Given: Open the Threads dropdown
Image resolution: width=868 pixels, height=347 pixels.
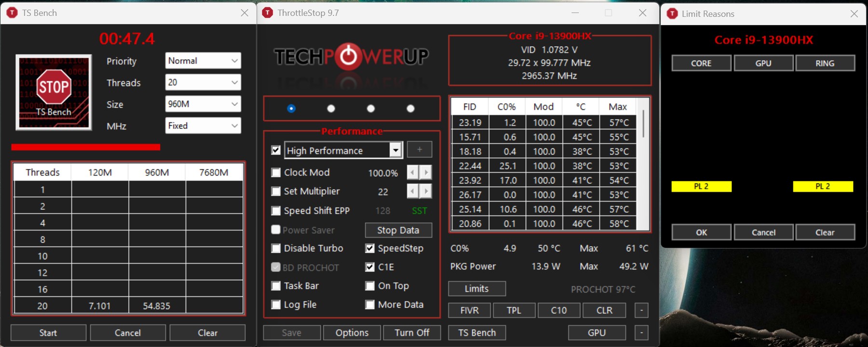Looking at the screenshot, I should [203, 82].
